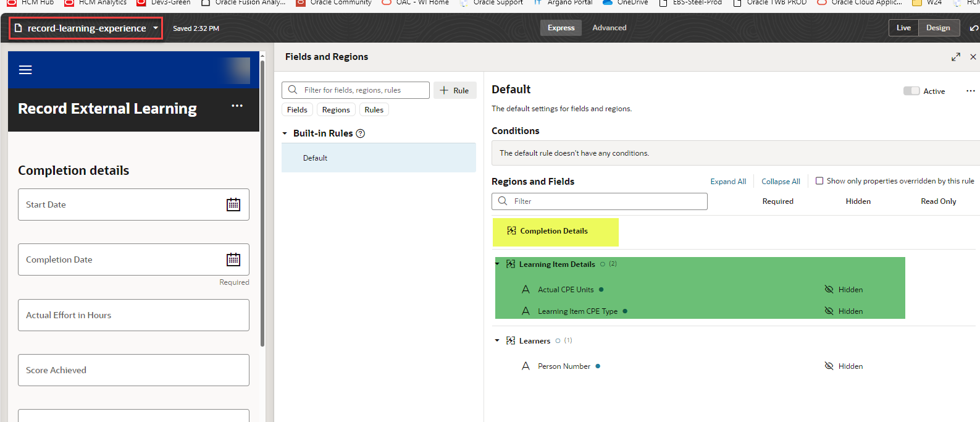Collapse the Built-in Rules section
Viewport: 980px width, 422px height.
point(285,133)
